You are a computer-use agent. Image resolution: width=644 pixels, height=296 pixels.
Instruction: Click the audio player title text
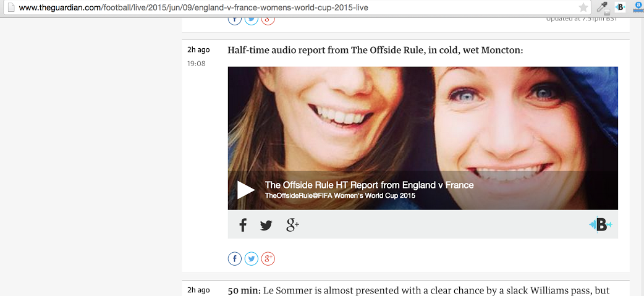click(x=369, y=185)
